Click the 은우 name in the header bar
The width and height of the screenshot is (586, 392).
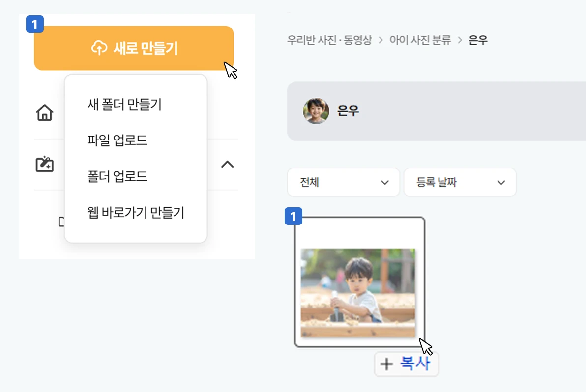pos(348,111)
